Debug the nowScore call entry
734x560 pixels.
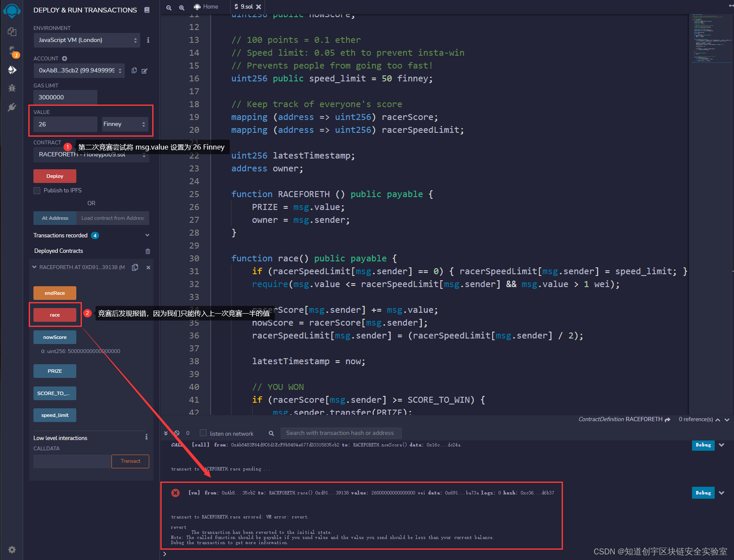coord(703,445)
